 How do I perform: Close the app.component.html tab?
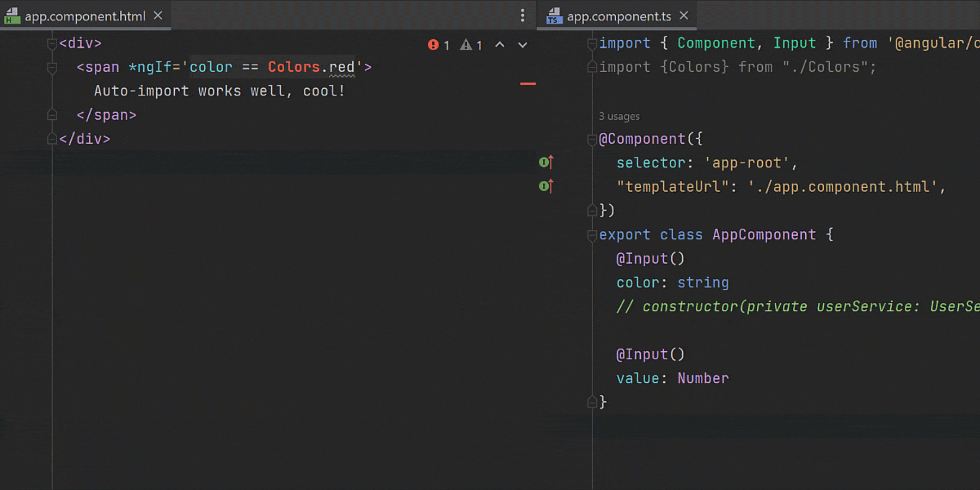click(158, 16)
